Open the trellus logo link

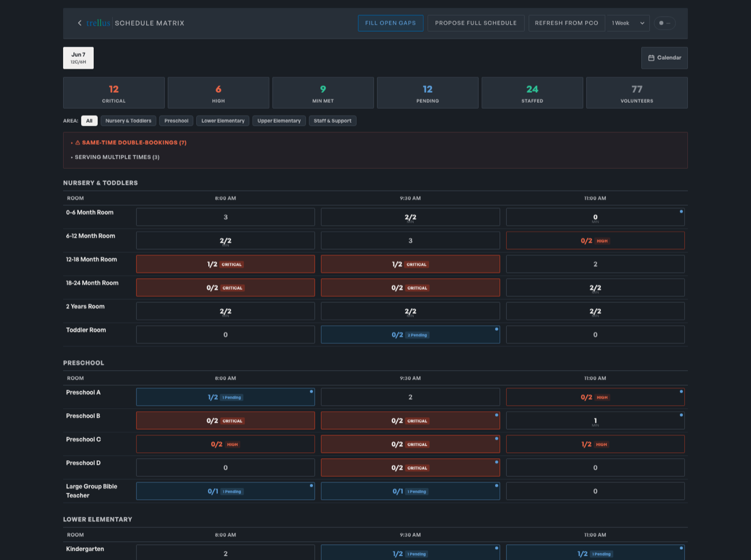coord(98,23)
